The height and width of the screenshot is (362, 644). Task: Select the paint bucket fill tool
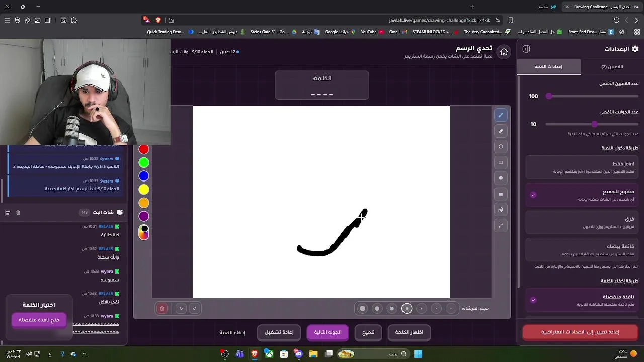click(501, 210)
